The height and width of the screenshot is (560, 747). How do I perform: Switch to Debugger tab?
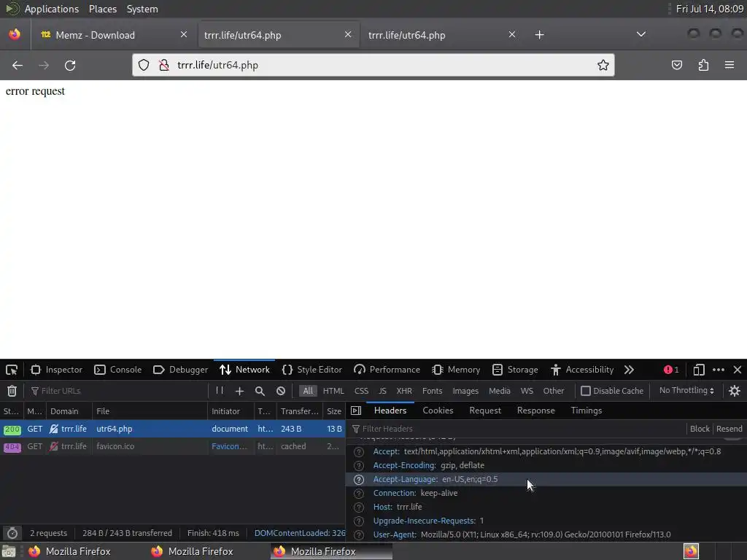(181, 370)
